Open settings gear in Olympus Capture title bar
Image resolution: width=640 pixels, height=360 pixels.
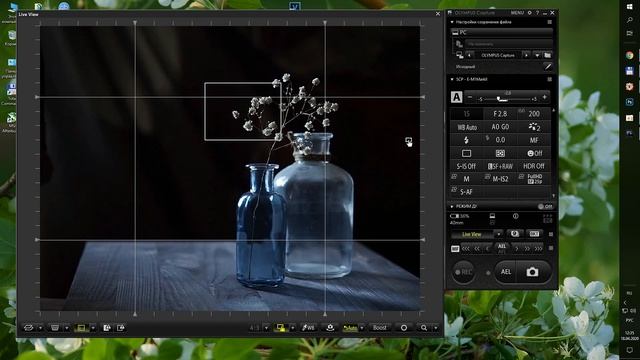pyautogui.click(x=530, y=13)
